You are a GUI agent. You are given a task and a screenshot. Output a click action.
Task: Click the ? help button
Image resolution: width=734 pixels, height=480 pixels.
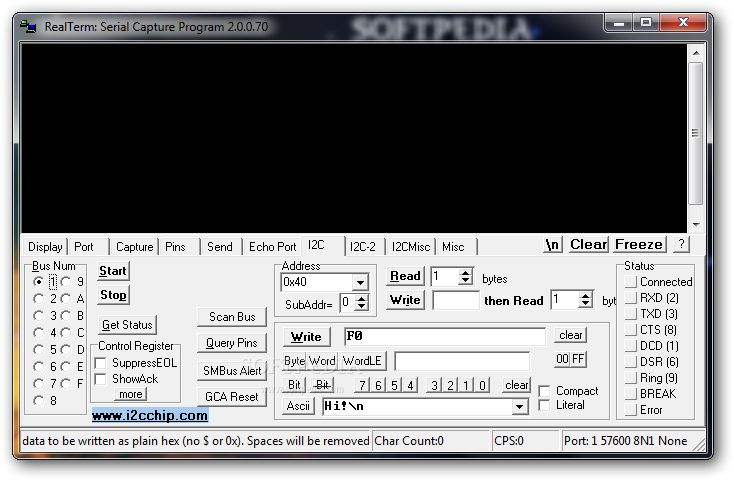pos(681,244)
